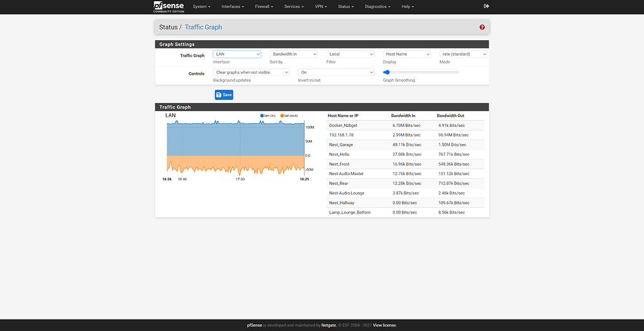This screenshot has height=331, width=644.
Task: Open the Display dropdown showing Host Name
Action: 407,54
